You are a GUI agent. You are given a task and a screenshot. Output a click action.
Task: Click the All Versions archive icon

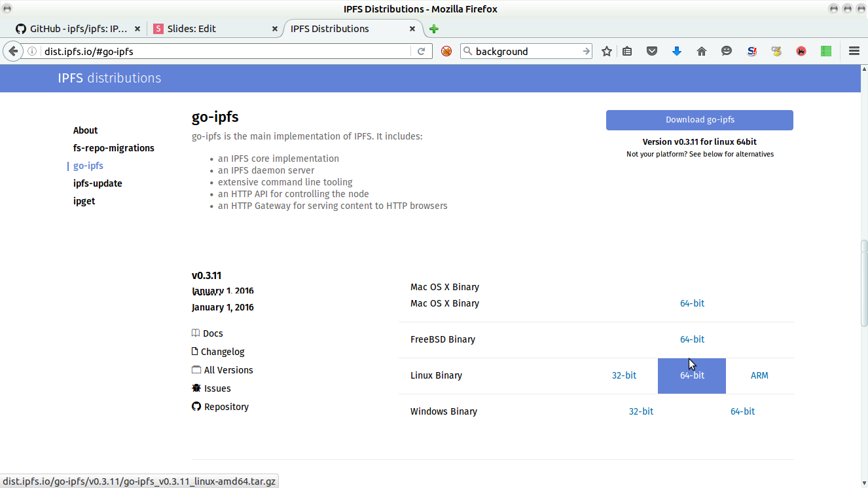click(196, 370)
